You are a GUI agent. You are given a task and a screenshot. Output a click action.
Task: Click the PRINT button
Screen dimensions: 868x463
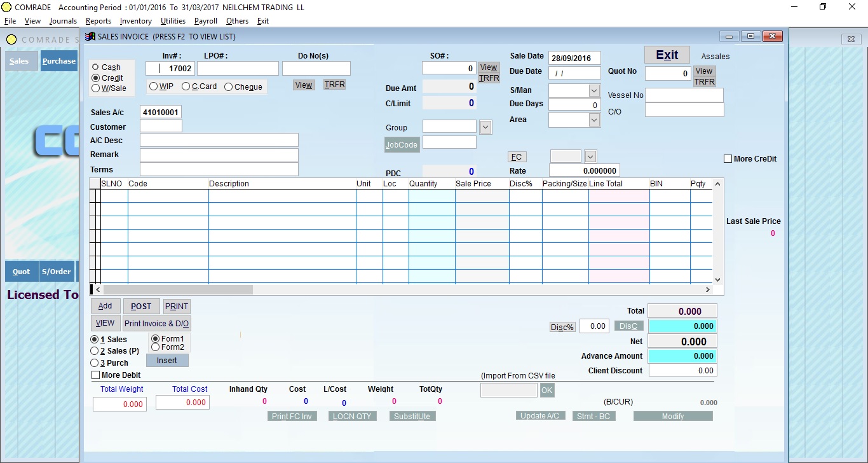pos(177,306)
